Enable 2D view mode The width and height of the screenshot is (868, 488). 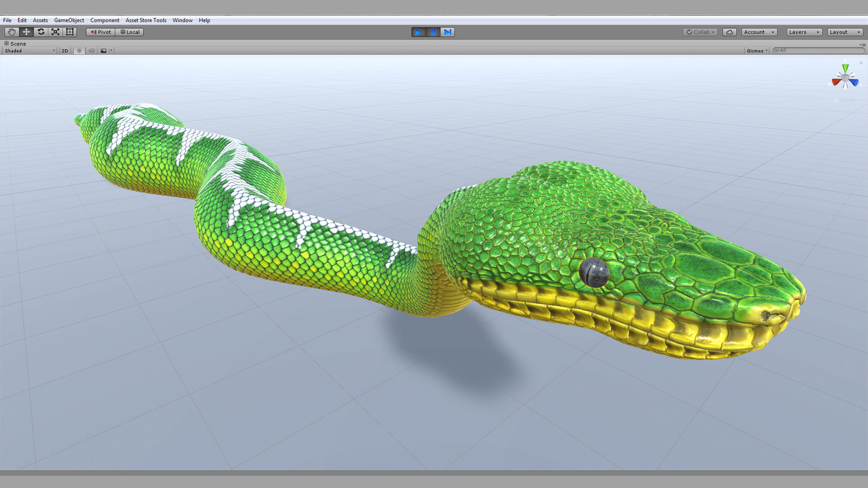pos(64,51)
